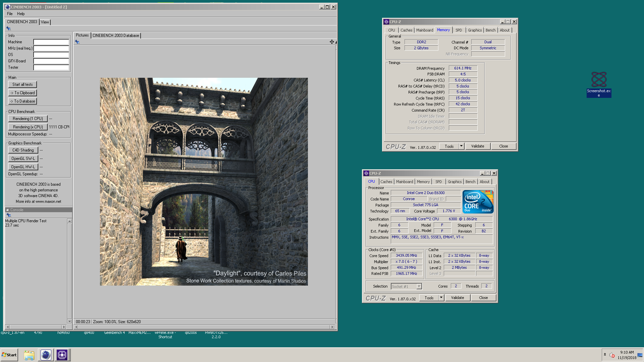Click the To Database button

pos(22,101)
